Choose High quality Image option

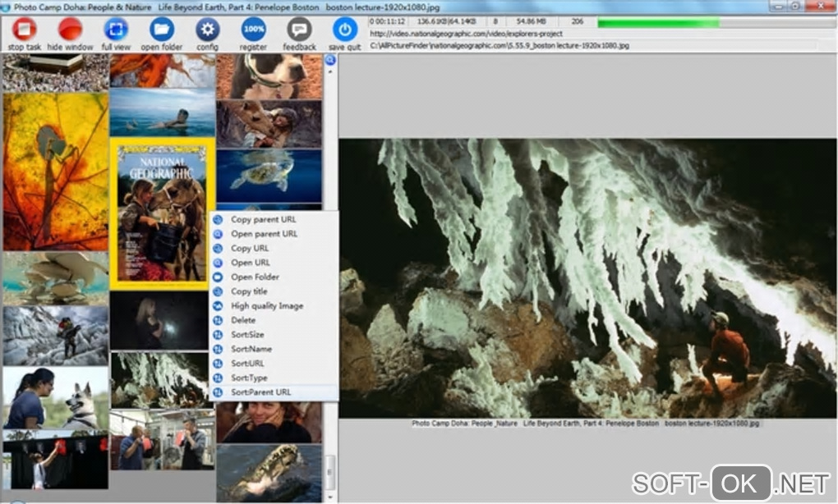pos(266,305)
